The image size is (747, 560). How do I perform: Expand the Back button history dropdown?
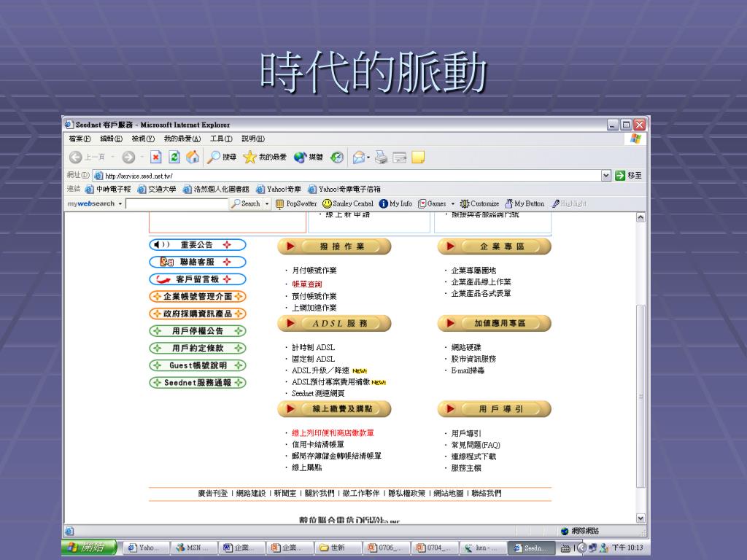coord(112,157)
